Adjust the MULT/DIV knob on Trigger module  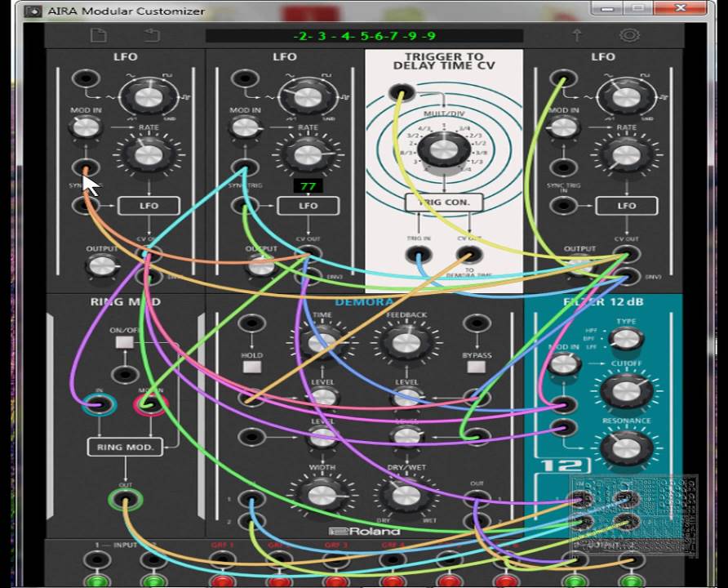pyautogui.click(x=443, y=149)
